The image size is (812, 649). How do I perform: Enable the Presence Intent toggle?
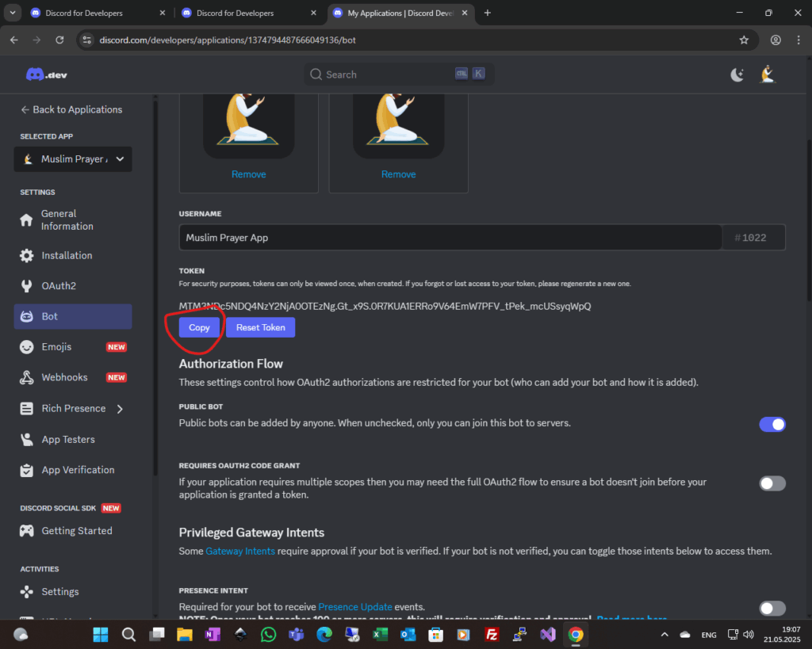[772, 608]
